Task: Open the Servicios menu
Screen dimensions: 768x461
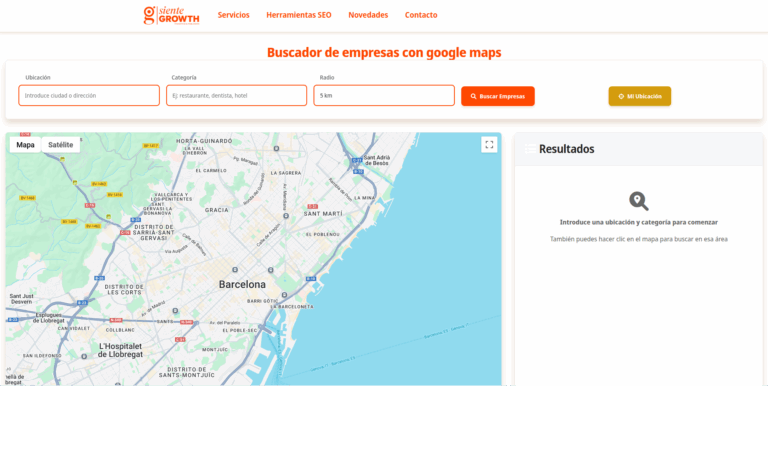Action: (x=234, y=15)
